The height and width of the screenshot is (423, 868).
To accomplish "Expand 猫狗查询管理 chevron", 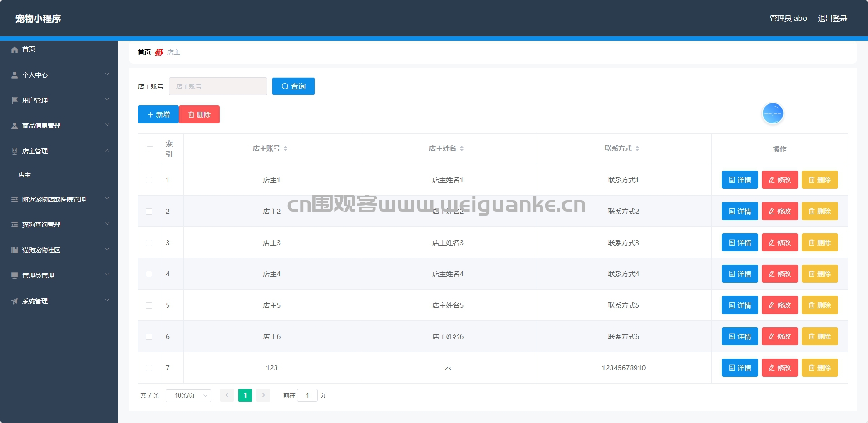I will (x=107, y=224).
